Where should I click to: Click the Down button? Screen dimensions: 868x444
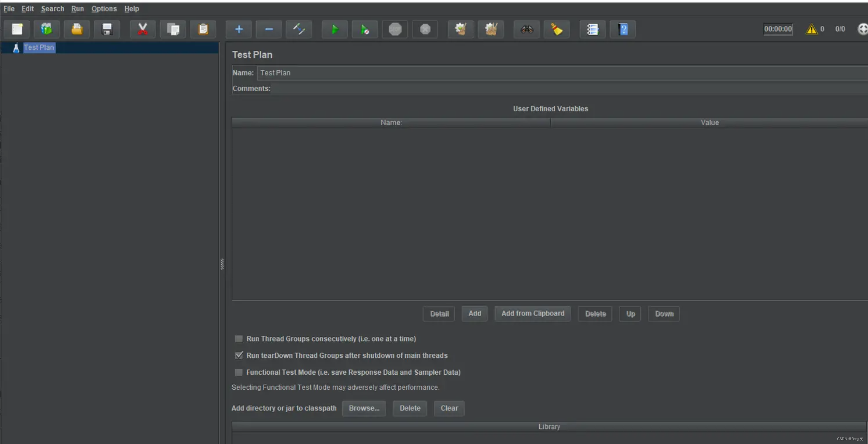(x=664, y=314)
